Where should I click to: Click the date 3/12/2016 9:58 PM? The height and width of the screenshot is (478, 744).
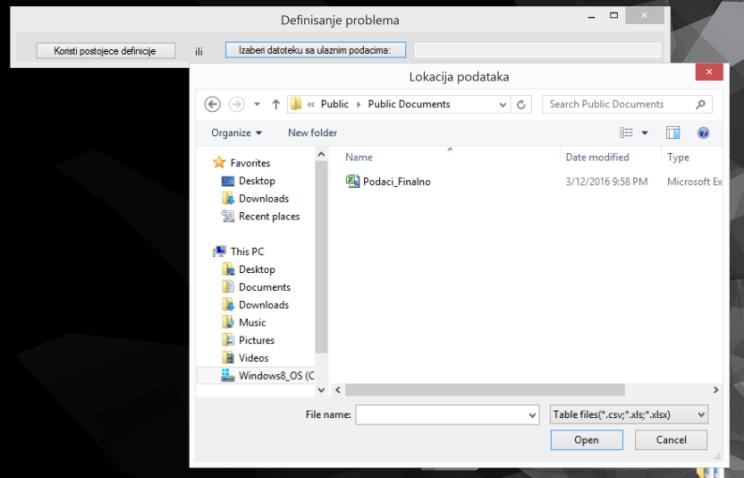[606, 182]
